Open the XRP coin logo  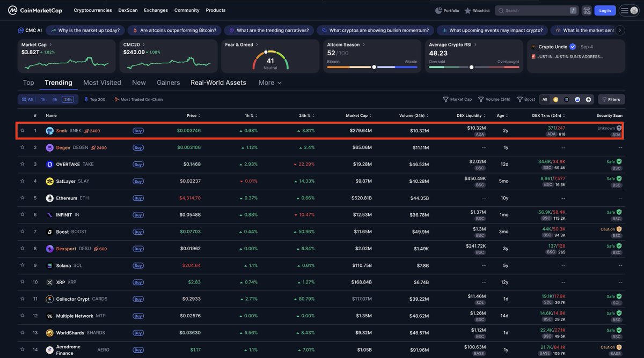coord(50,282)
